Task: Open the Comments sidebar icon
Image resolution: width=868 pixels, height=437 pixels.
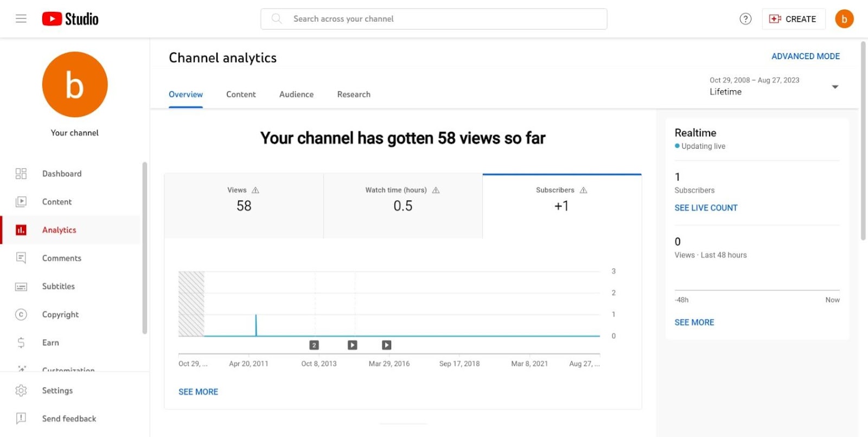Action: [x=21, y=258]
